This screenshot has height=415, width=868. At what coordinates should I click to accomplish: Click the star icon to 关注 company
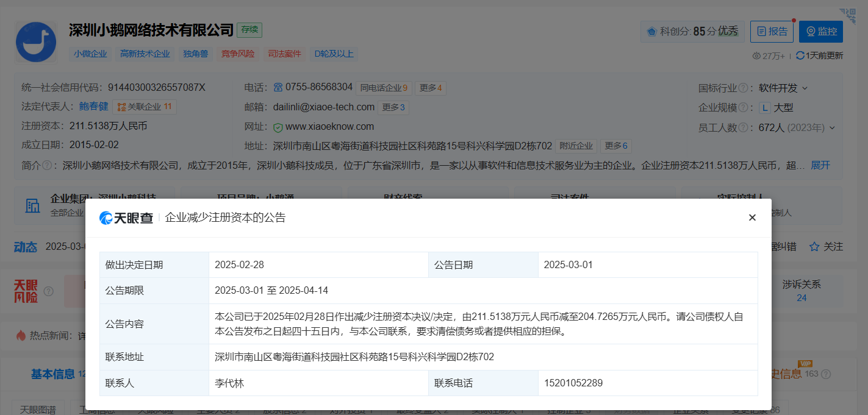pyautogui.click(x=814, y=247)
